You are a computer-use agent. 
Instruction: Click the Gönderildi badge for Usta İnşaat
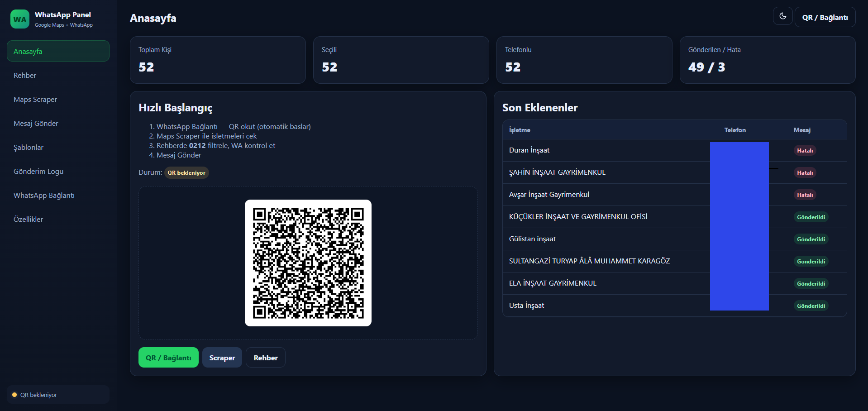coord(811,306)
